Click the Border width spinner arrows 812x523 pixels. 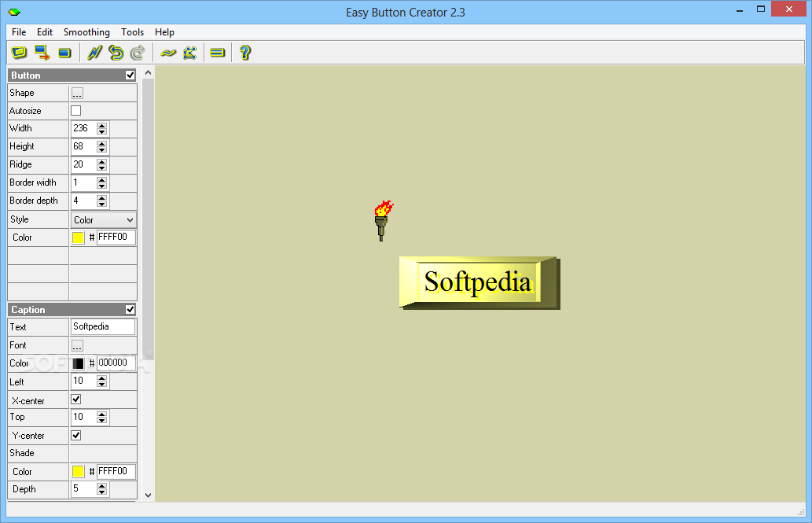coord(102,183)
